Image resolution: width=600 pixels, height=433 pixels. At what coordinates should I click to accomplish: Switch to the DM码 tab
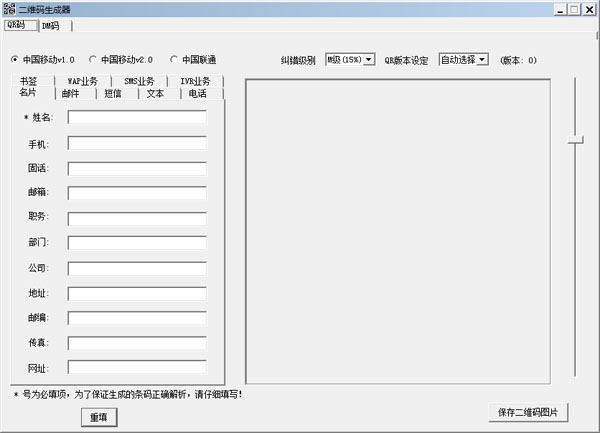pyautogui.click(x=55, y=26)
